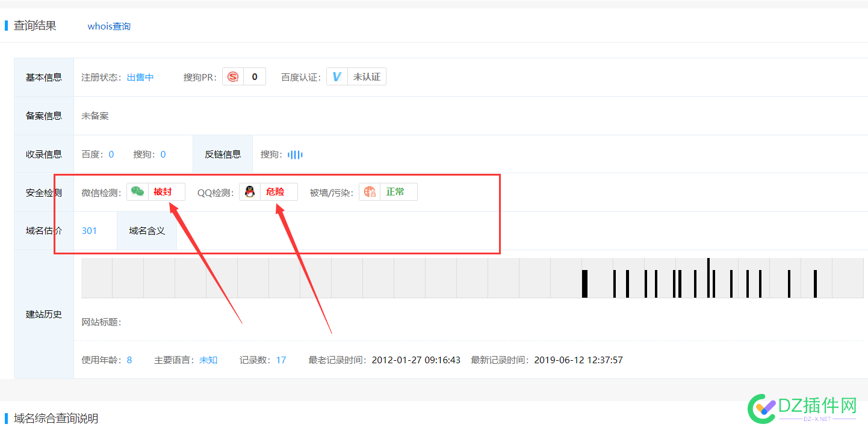
Task: Open the Sogou indexed count 0
Action: point(163,155)
